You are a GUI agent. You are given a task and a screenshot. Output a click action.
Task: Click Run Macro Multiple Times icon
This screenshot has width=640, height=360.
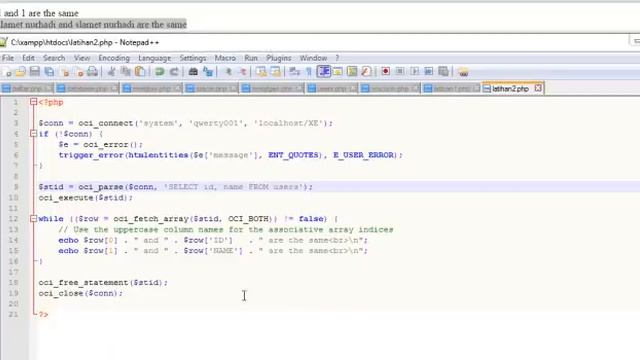click(x=429, y=72)
